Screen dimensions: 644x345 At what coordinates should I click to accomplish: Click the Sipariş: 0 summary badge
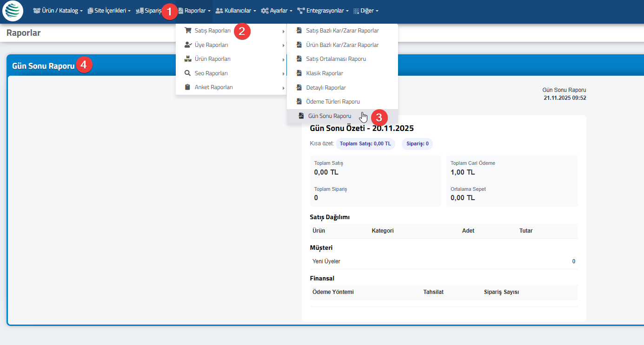417,144
